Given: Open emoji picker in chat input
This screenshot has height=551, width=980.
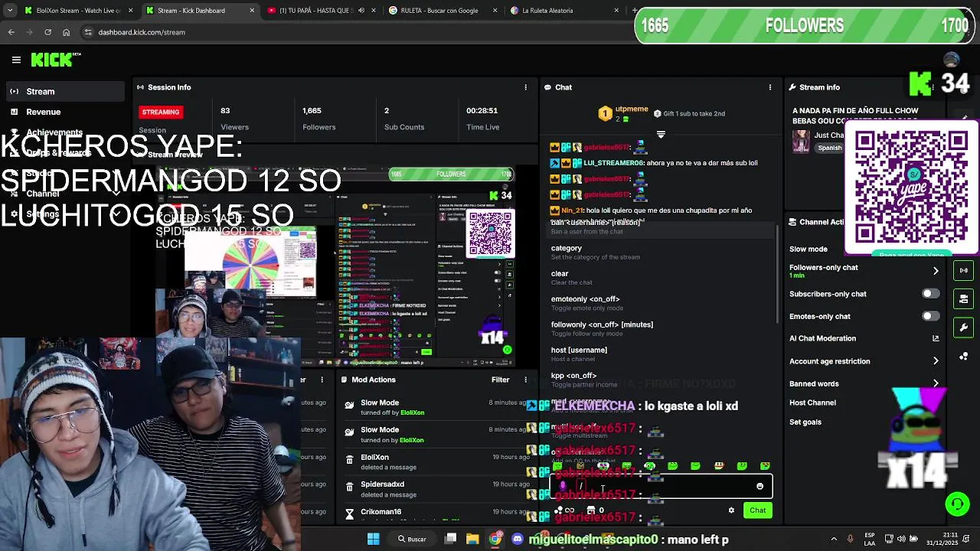Looking at the screenshot, I should pyautogui.click(x=759, y=486).
